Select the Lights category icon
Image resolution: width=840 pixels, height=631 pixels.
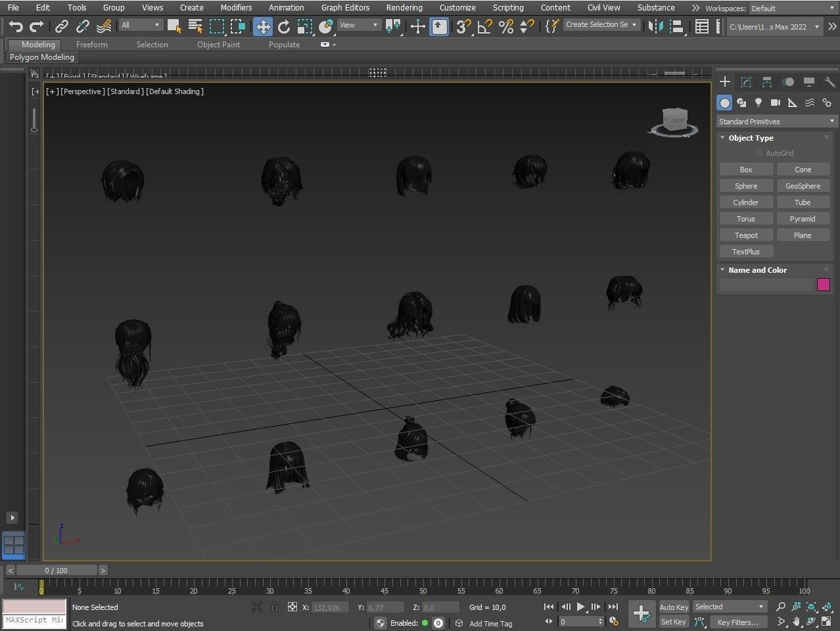click(758, 103)
